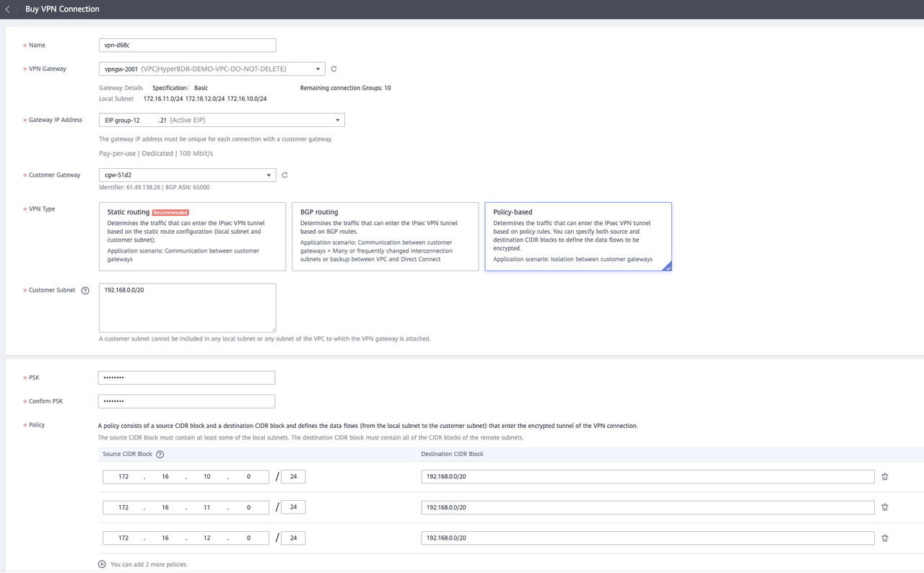
Task: Open the VPN Gateway dropdown vpngw-2001
Action: click(212, 69)
